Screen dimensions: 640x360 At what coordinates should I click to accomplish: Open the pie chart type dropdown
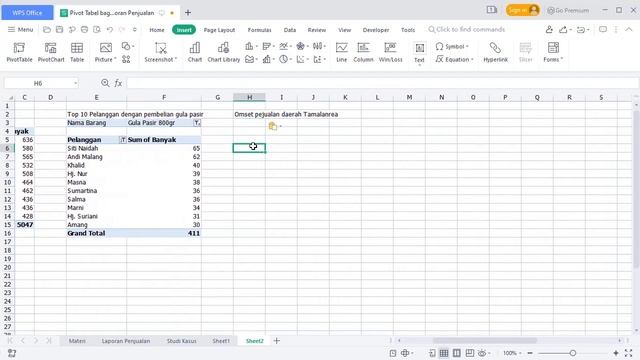tap(285, 59)
